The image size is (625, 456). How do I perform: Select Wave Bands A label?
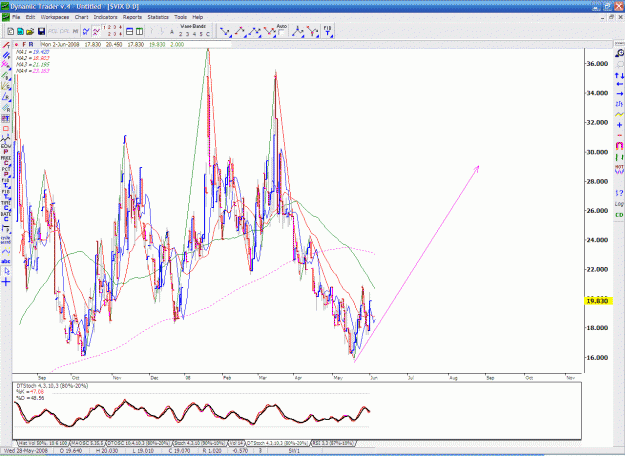click(x=172, y=32)
